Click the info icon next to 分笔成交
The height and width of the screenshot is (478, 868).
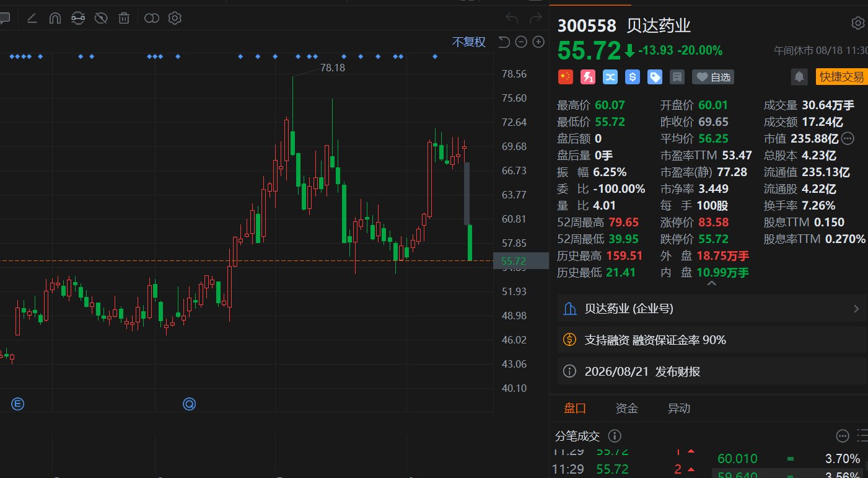click(x=615, y=436)
